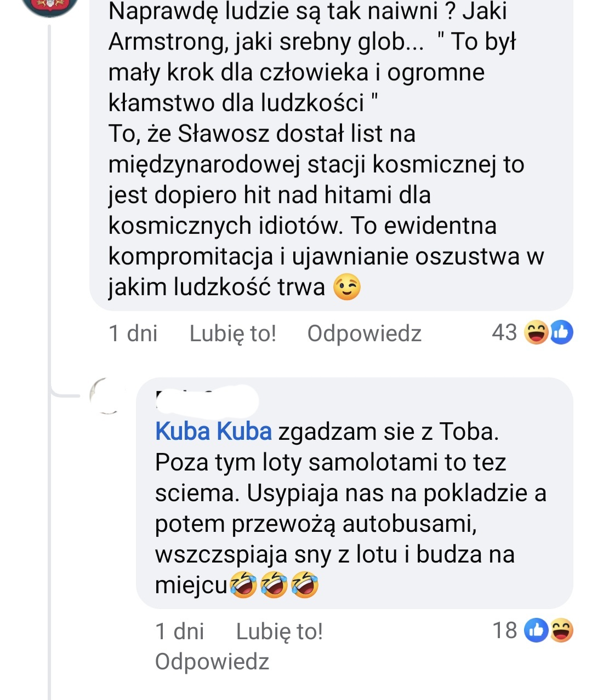Open the reactions list showing 18
592x700 pixels.
504,630
